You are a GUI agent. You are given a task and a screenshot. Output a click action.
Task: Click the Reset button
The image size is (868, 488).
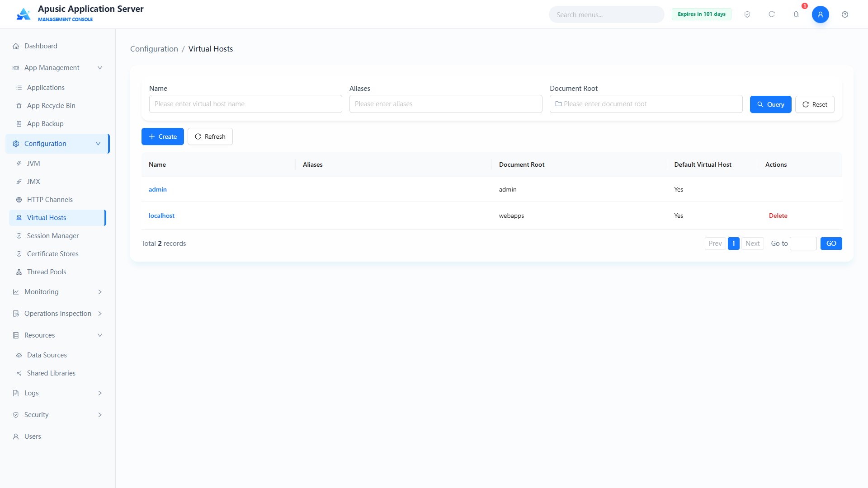[815, 104]
